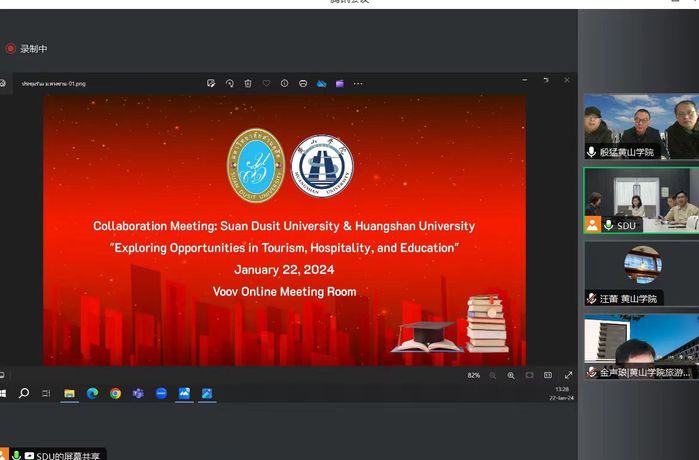The height and width of the screenshot is (460, 699).
Task: Open Microsoft Edge from the taskbar
Action: point(92,393)
